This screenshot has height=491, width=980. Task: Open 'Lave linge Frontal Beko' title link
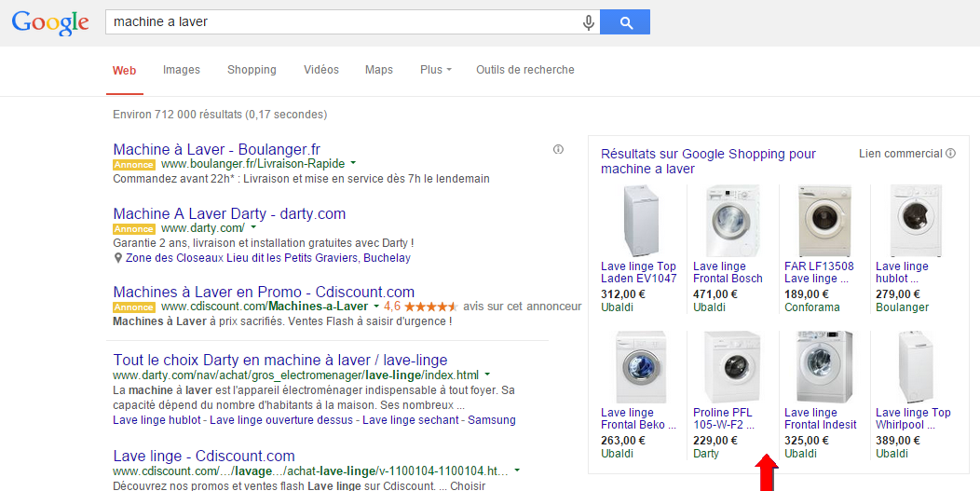coord(638,418)
